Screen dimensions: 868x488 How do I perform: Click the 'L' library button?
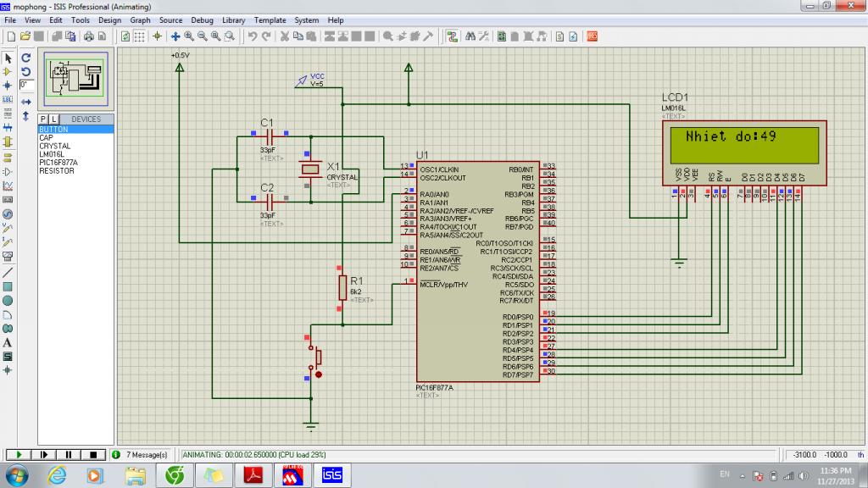coord(54,119)
